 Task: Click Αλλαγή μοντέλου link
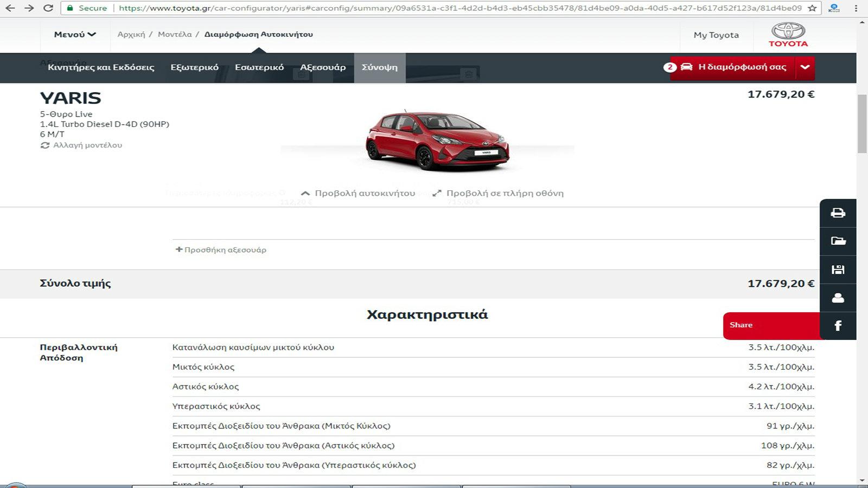87,145
